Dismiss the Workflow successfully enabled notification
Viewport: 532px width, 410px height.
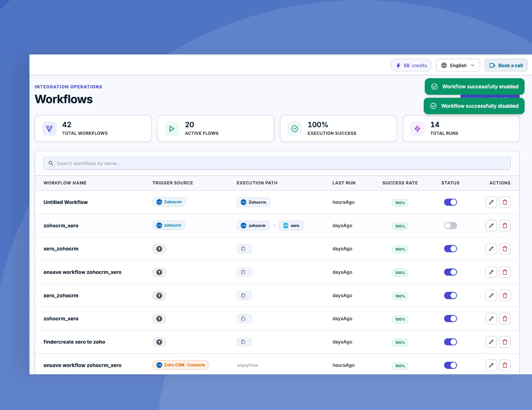tap(474, 87)
